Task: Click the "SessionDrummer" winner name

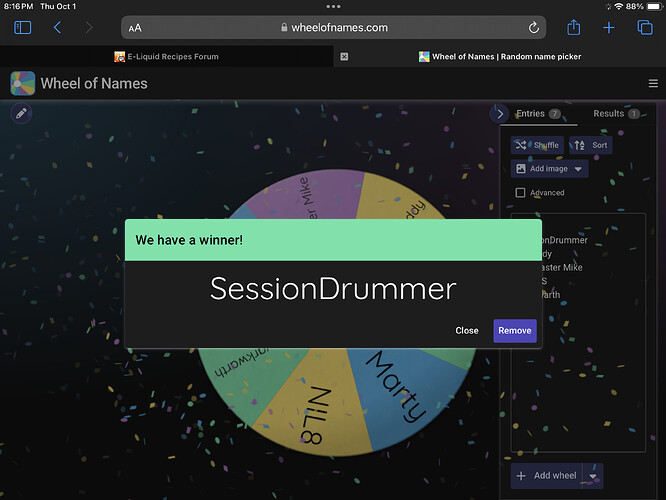Action: (x=333, y=289)
